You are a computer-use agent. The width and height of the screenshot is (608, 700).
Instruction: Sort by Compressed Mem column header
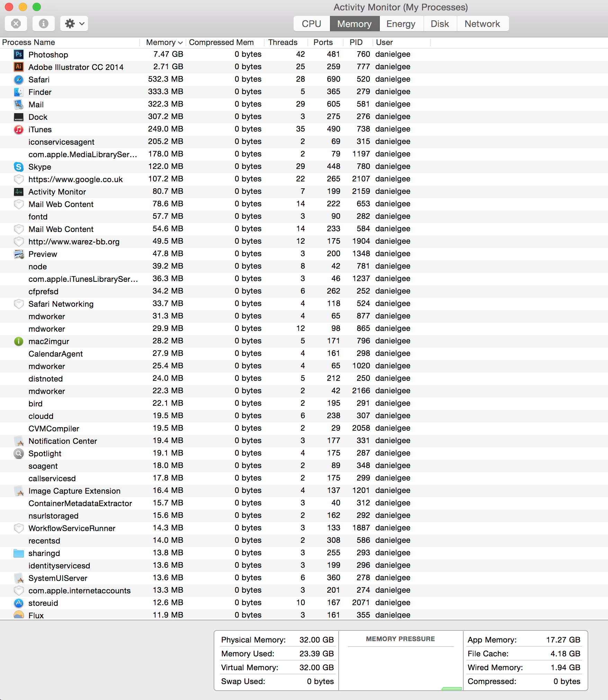click(x=225, y=42)
